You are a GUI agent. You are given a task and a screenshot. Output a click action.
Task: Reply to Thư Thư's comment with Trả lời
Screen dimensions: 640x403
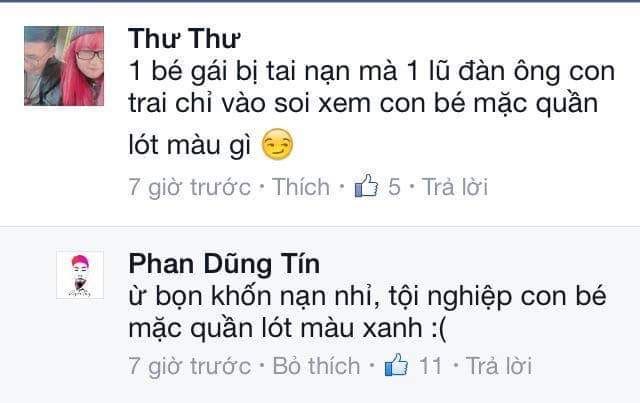pyautogui.click(x=455, y=187)
